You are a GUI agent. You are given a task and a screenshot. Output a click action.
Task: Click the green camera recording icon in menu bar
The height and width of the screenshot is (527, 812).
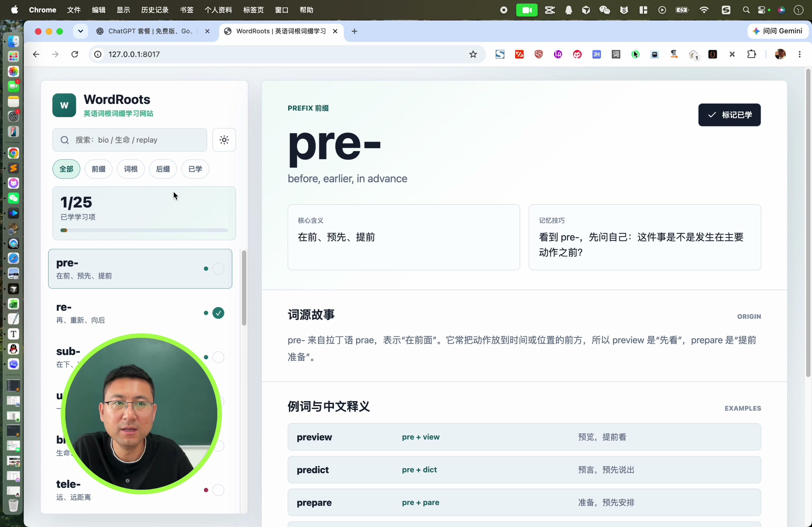coord(527,10)
